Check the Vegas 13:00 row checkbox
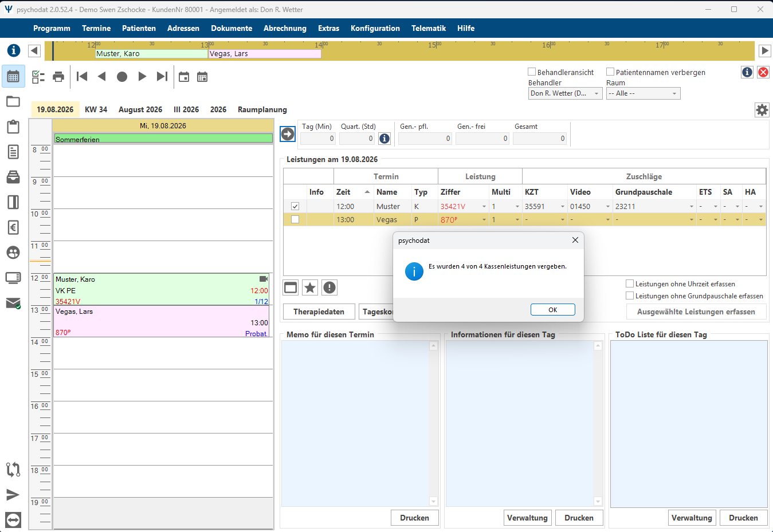 click(295, 219)
